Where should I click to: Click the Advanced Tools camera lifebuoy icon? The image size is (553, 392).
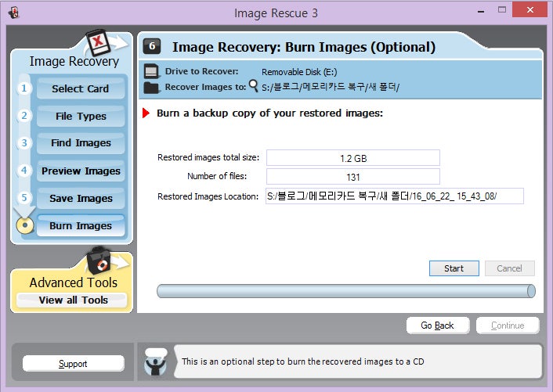coord(99,261)
